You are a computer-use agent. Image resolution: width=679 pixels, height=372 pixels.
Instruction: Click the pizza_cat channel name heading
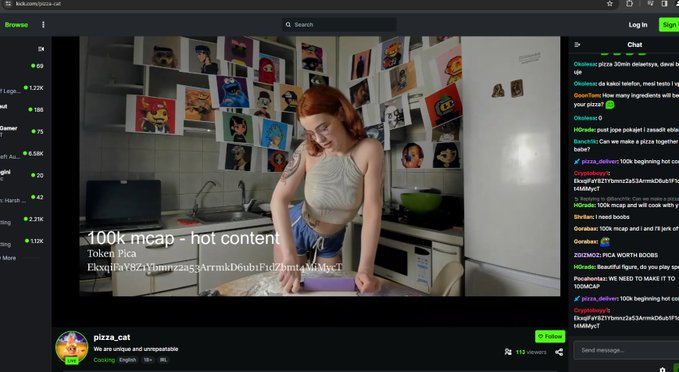point(112,337)
